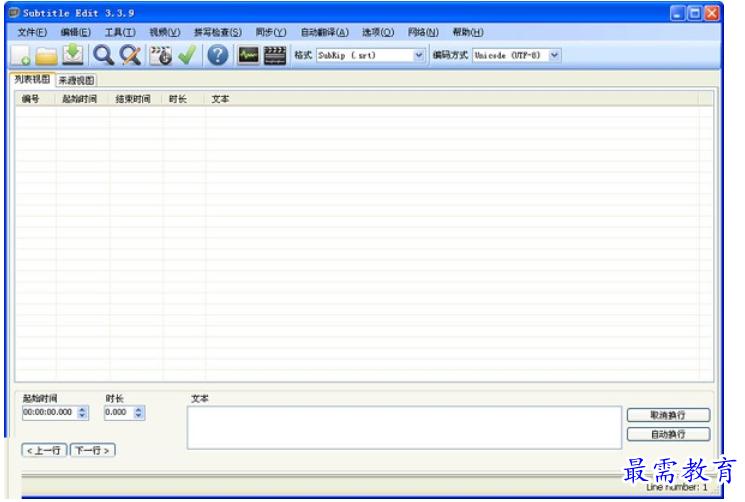Switch to the 来源视图 tab
Image resolution: width=745 pixels, height=502 pixels.
(x=76, y=80)
